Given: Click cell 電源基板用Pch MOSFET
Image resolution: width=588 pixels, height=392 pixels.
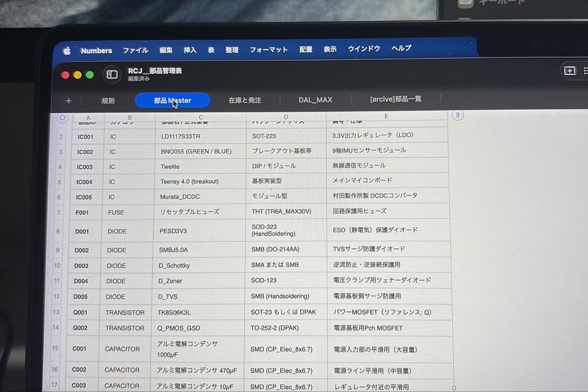Looking at the screenshot, I should coord(390,328).
